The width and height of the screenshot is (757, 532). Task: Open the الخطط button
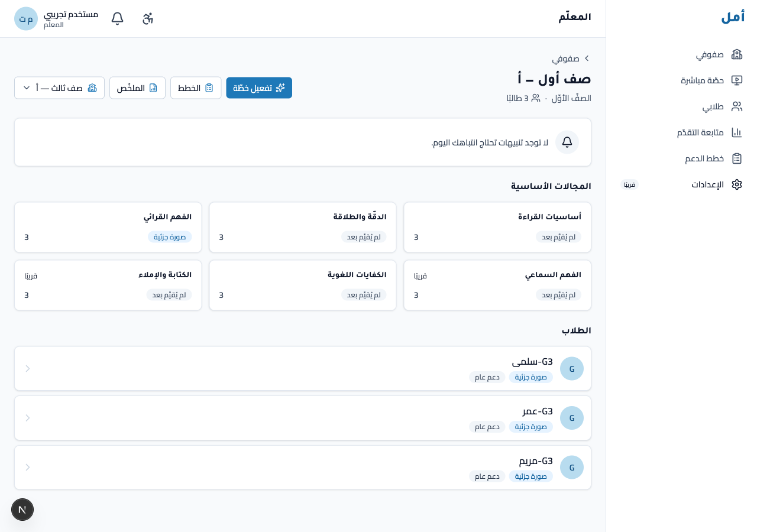click(196, 87)
